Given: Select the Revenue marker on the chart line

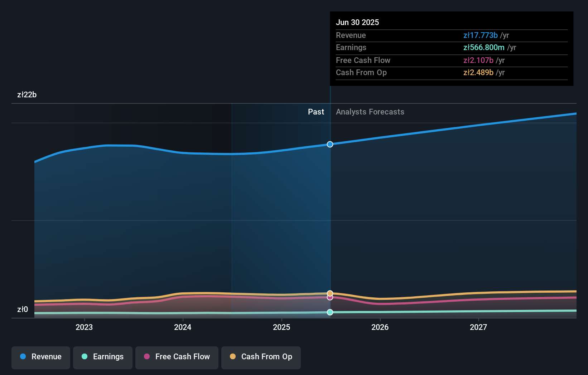Looking at the screenshot, I should tap(329, 144).
